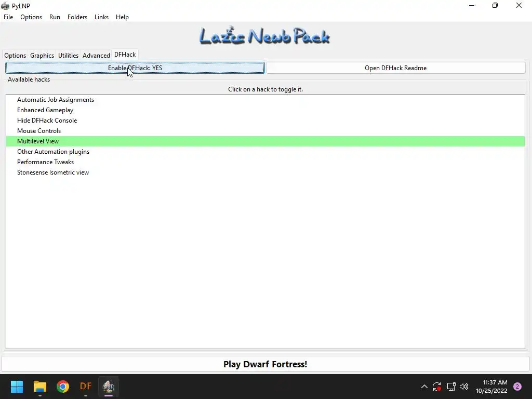Viewport: 532px width, 399px height.
Task: Disable the highlighted Multilevel View hack
Action: [x=265, y=141]
